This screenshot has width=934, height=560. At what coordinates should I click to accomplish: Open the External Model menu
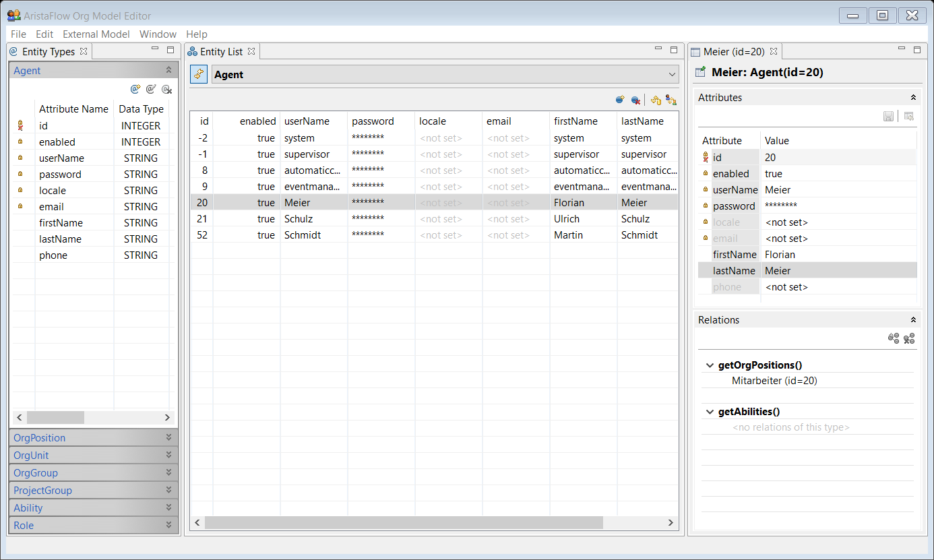(x=96, y=34)
